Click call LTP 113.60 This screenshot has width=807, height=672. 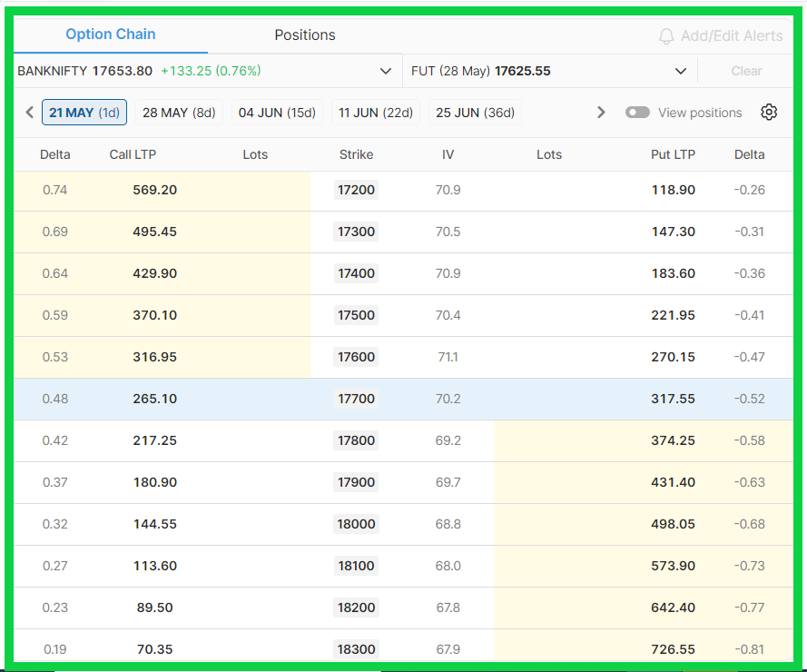[x=155, y=566]
